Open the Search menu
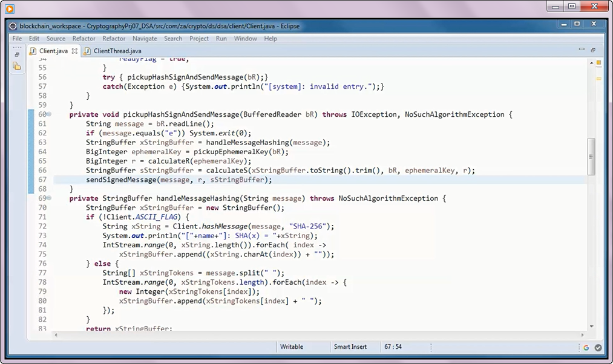 173,38
